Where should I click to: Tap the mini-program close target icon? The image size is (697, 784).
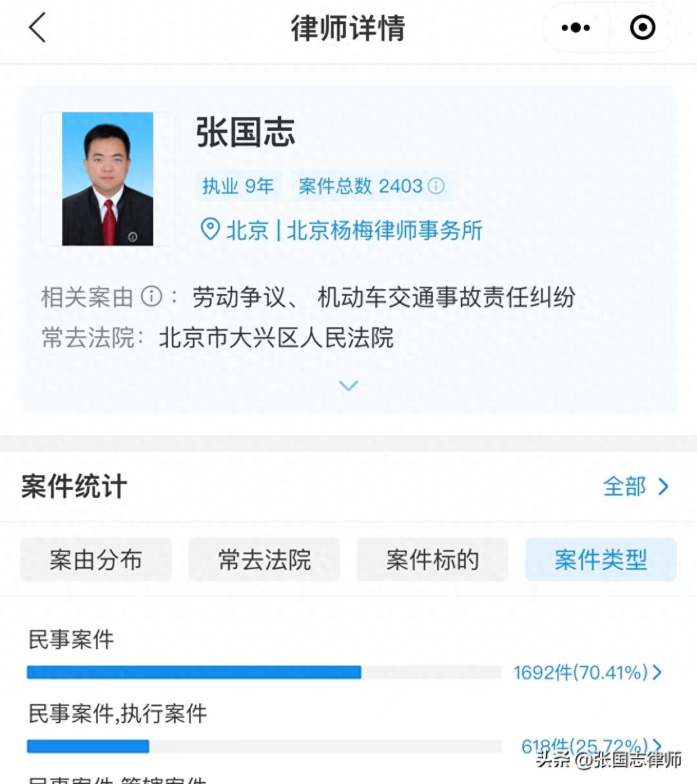click(643, 27)
